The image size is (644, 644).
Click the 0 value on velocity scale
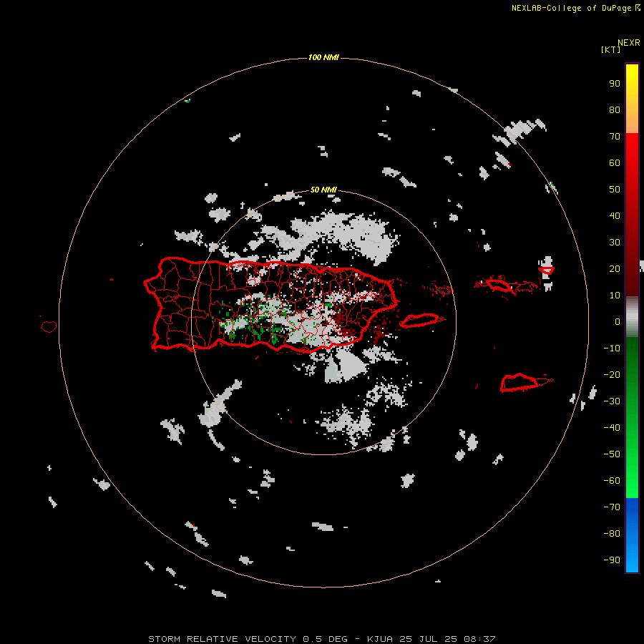click(618, 321)
